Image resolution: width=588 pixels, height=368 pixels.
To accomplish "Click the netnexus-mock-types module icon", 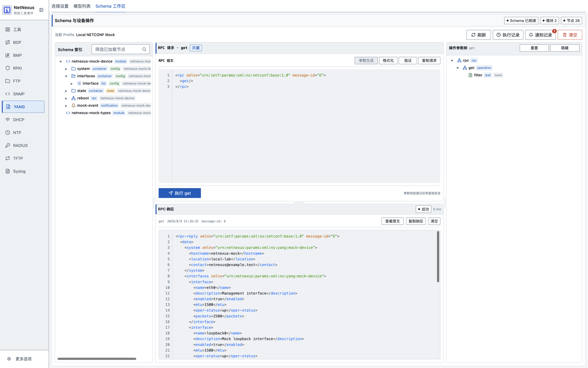I will click(x=68, y=113).
